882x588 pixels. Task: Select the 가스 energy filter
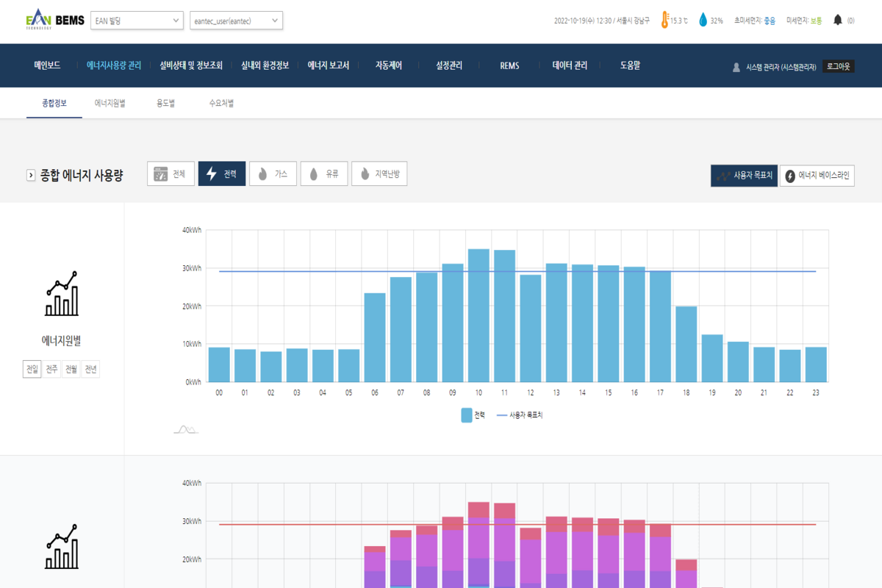click(273, 174)
